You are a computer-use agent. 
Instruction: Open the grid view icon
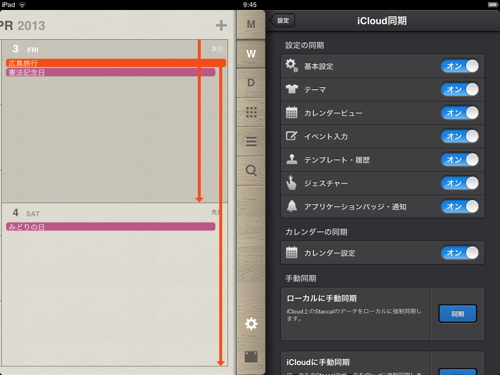click(251, 112)
